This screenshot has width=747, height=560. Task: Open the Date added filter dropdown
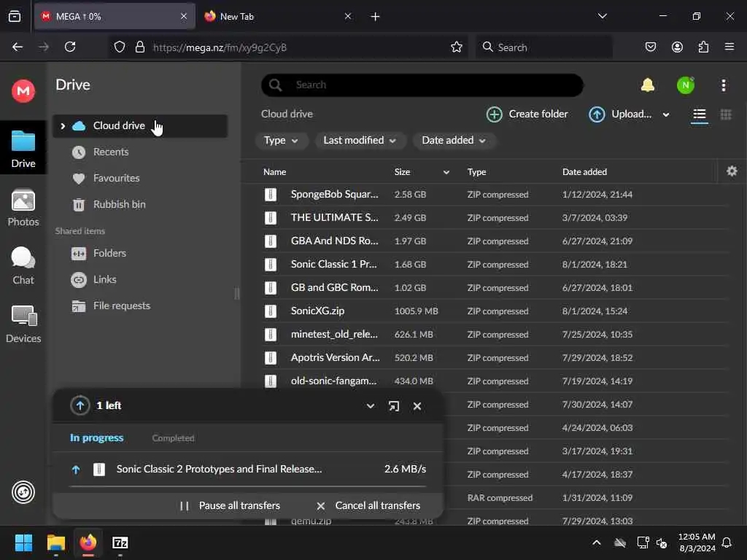454,141
